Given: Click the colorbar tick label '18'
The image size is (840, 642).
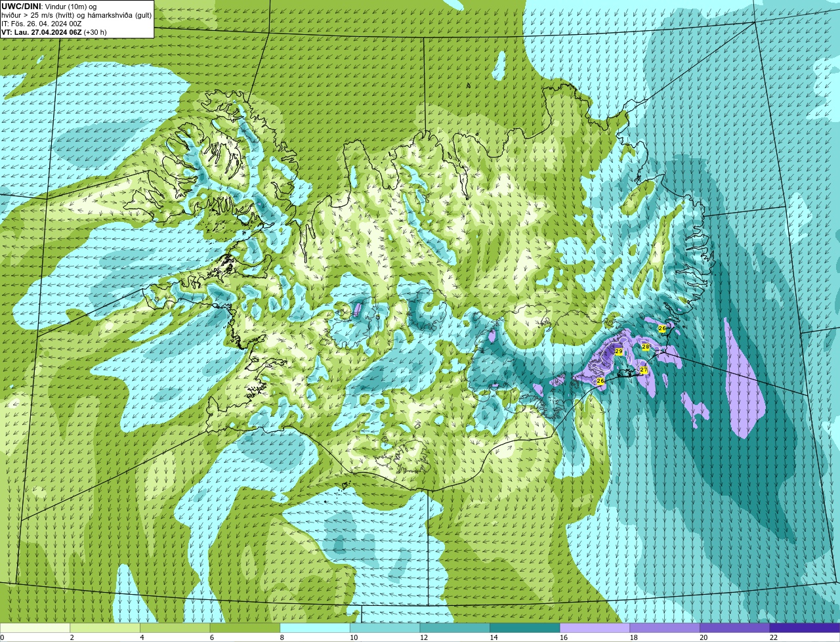Looking at the screenshot, I should [x=634, y=637].
